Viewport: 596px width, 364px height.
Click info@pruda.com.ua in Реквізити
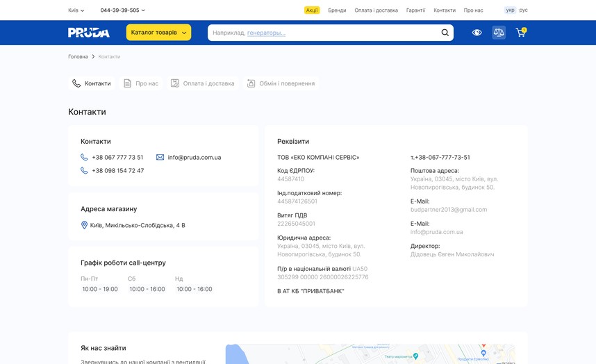click(436, 232)
